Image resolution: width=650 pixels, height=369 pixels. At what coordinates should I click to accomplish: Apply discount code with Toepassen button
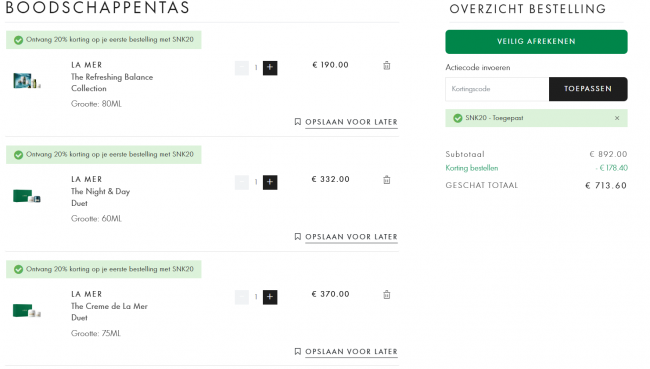(588, 89)
